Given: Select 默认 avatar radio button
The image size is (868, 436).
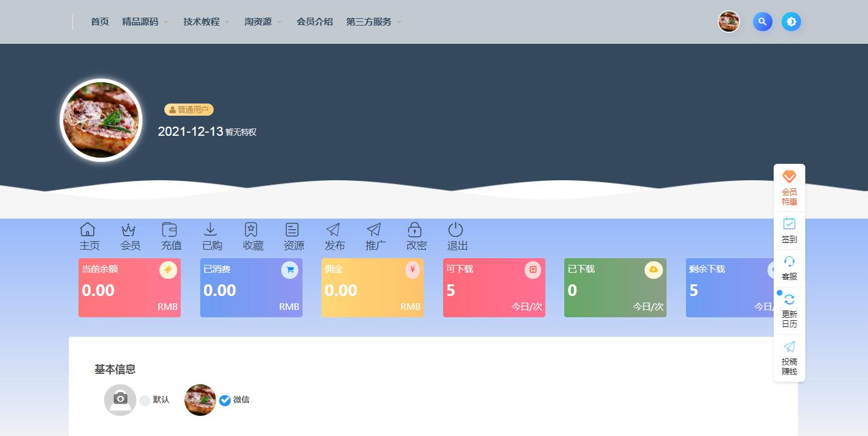Looking at the screenshot, I should coord(145,401).
